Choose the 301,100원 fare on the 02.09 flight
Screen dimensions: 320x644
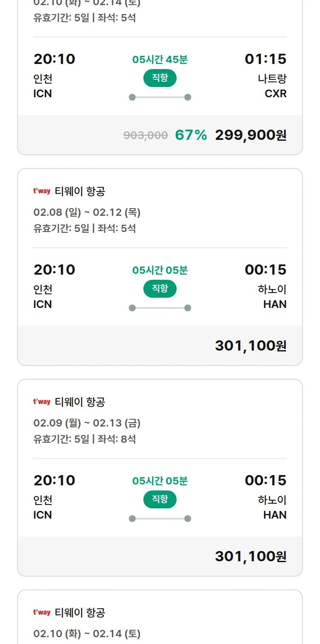coord(250,557)
